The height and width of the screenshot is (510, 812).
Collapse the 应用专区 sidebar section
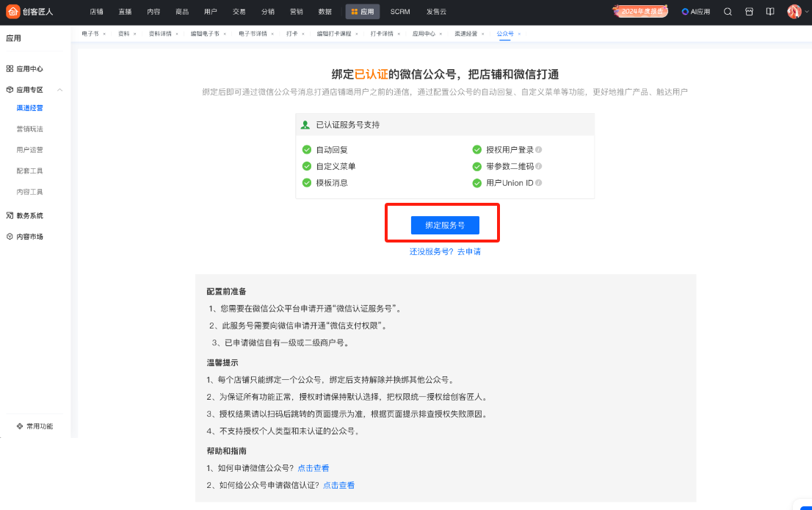click(60, 90)
